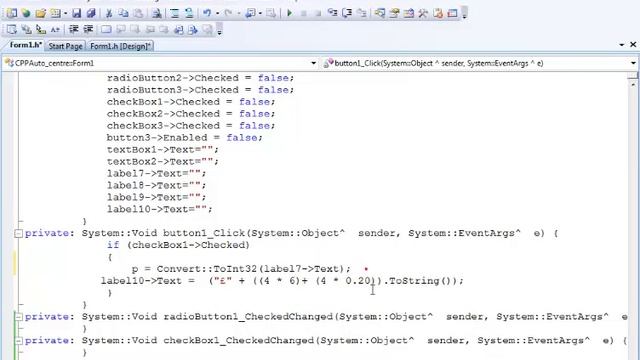Click the editor scrollbar up arrow

click(x=633, y=84)
